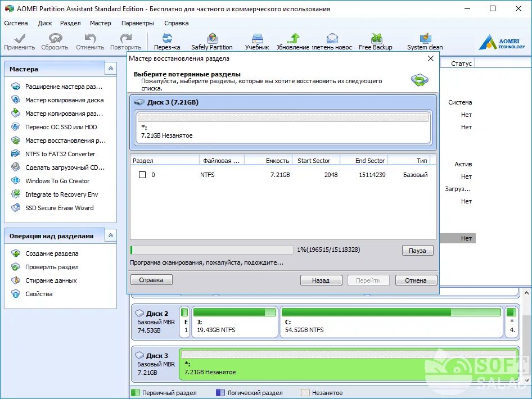This screenshot has width=532, height=399.
Task: Click Емкость column header
Action: pos(268,161)
